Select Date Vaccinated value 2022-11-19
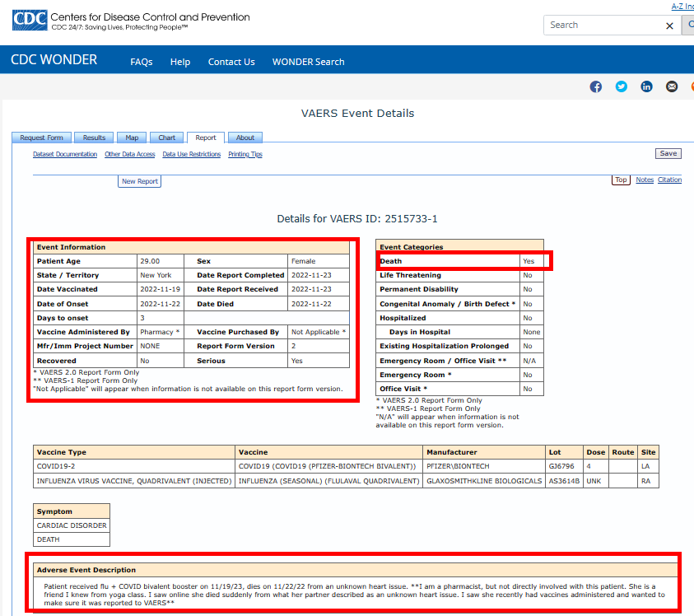This screenshot has width=694, height=616. tap(161, 289)
